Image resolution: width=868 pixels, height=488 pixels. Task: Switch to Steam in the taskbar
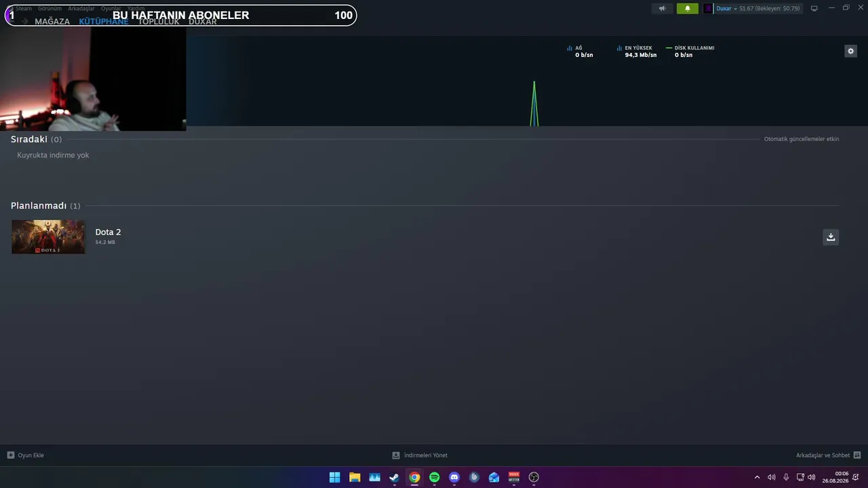pyautogui.click(x=394, y=477)
